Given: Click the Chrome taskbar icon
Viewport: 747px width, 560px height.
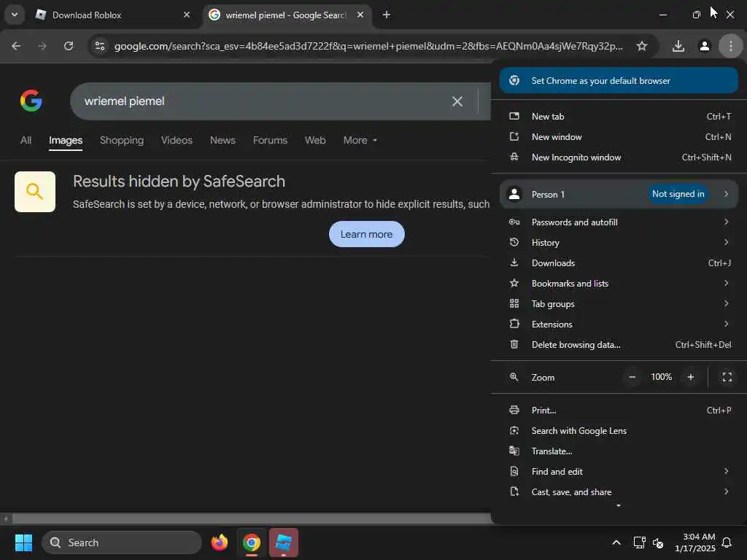Looking at the screenshot, I should pyautogui.click(x=252, y=542).
